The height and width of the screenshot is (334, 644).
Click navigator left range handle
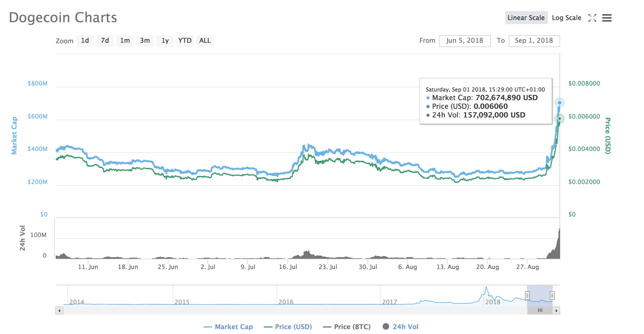coord(527,295)
